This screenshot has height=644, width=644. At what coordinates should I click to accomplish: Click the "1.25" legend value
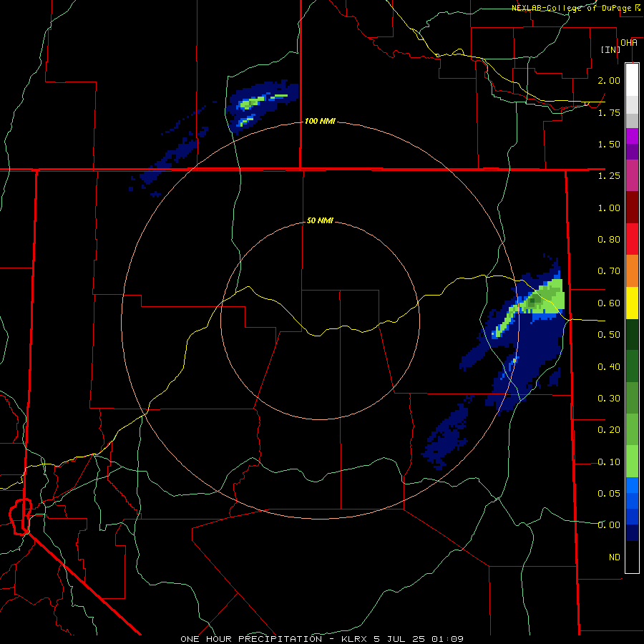(609, 176)
